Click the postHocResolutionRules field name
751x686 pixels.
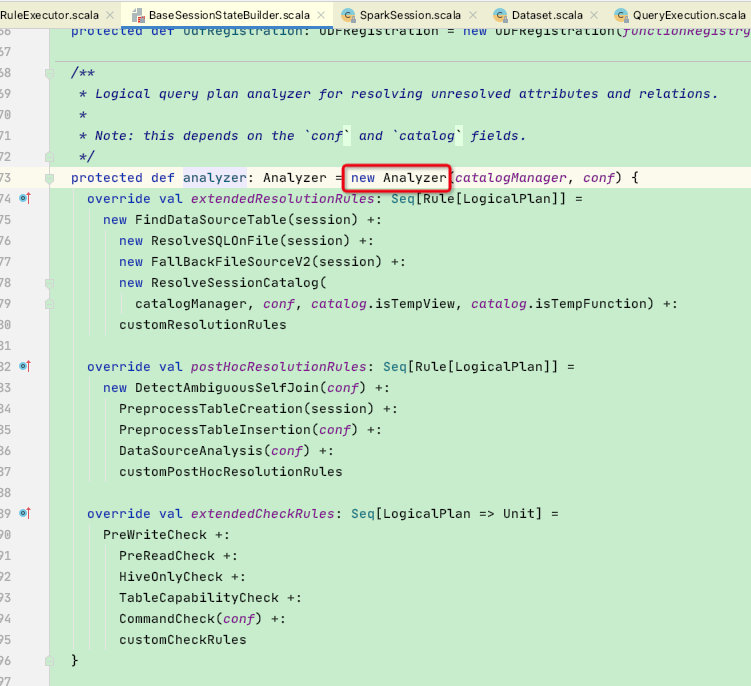[278, 367]
